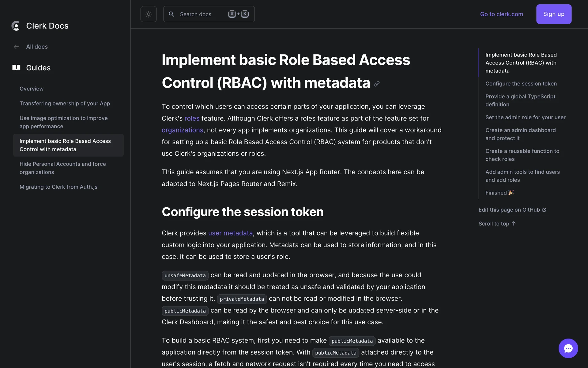Click the back arrow beside All docs
Viewport: 588px width, 368px height.
(16, 47)
